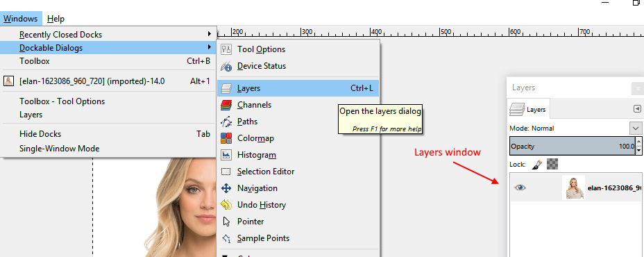The image size is (644, 257).
Task: Click the Tool Options icon in submenu
Action: click(x=226, y=49)
